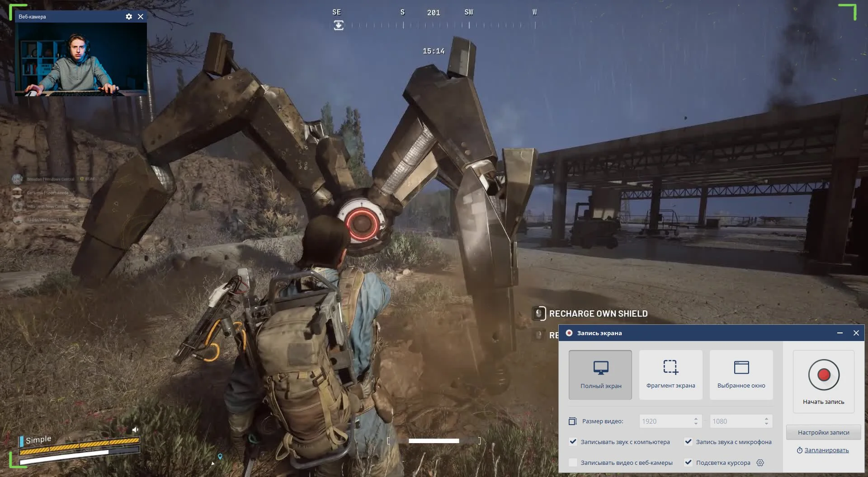Click the speaker icon above the health bar

click(135, 430)
